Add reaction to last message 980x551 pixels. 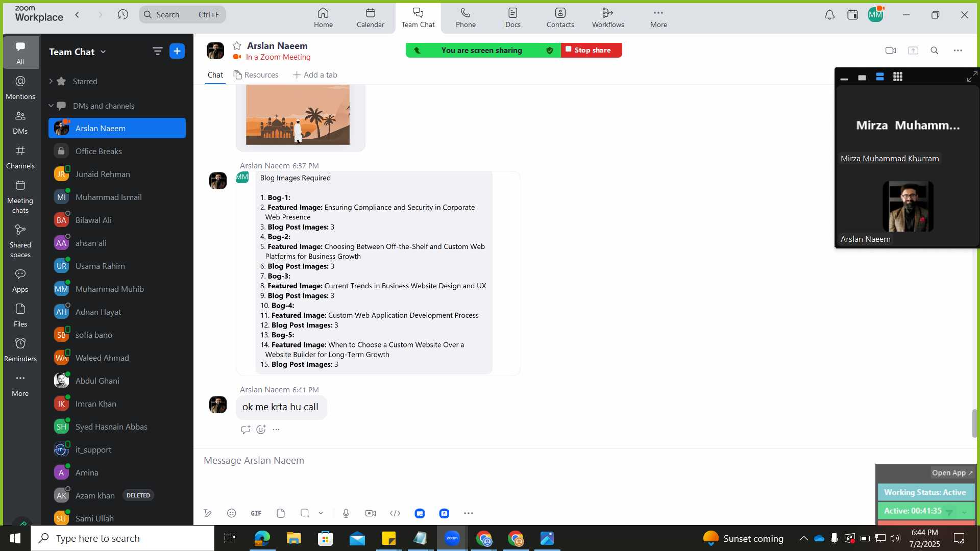click(261, 430)
